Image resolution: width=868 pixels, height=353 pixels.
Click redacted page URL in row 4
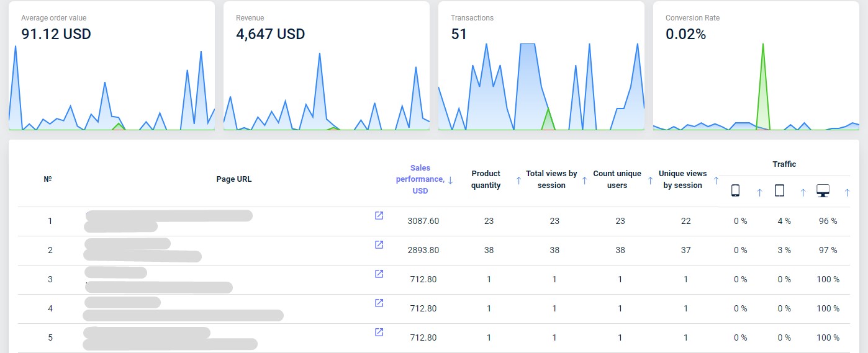tap(183, 309)
